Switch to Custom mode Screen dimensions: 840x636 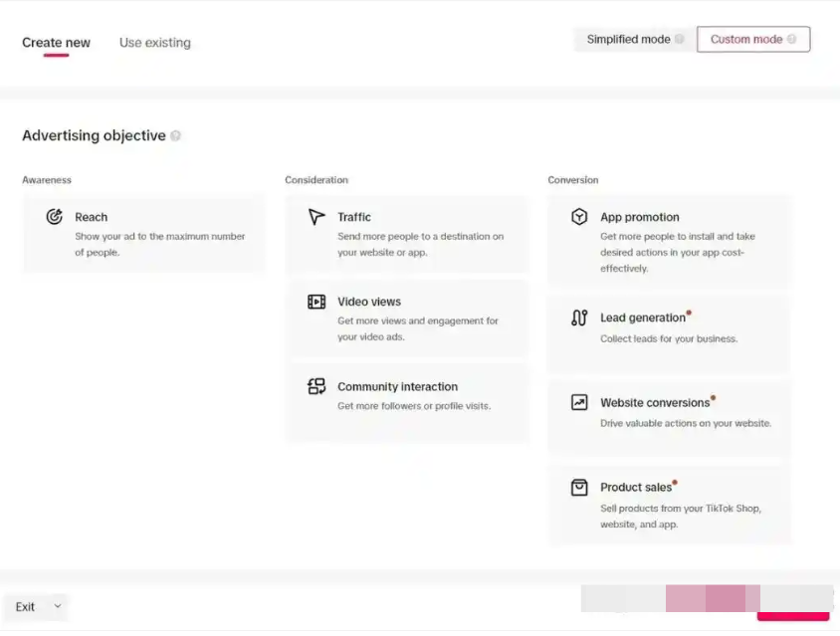[746, 40]
